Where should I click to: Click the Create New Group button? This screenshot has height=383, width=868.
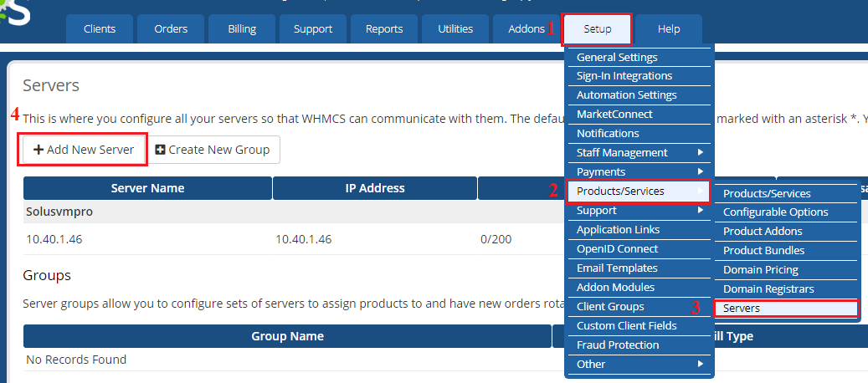[x=213, y=150]
